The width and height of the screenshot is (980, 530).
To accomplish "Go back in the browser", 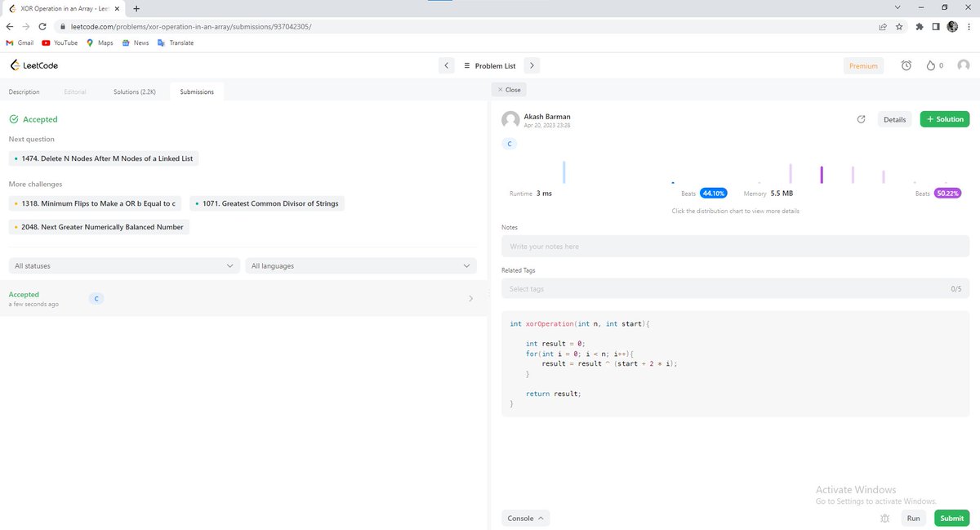I will click(x=10, y=26).
